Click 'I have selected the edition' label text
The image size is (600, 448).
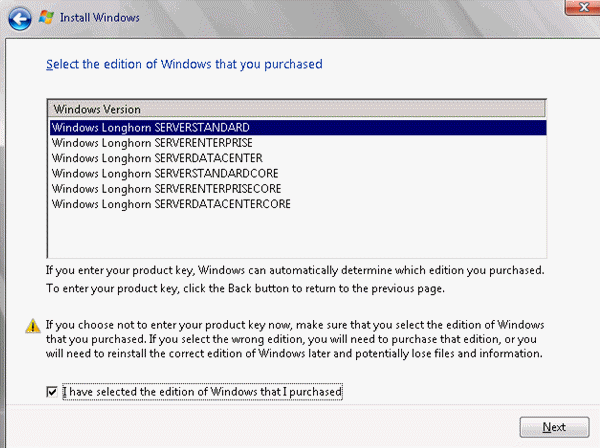202,392
